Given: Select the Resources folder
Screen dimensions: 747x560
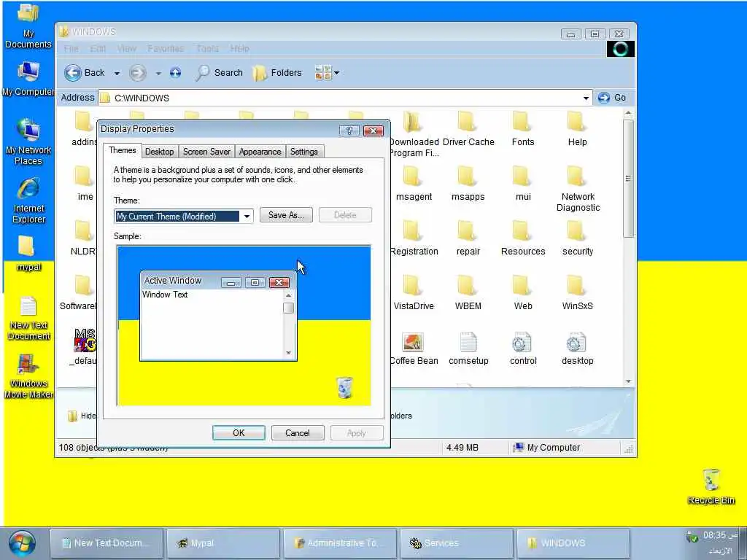Looking at the screenshot, I should pyautogui.click(x=522, y=238).
